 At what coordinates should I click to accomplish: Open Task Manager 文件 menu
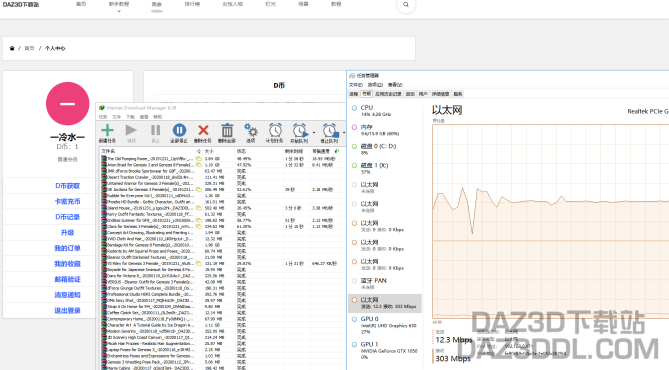coord(356,85)
